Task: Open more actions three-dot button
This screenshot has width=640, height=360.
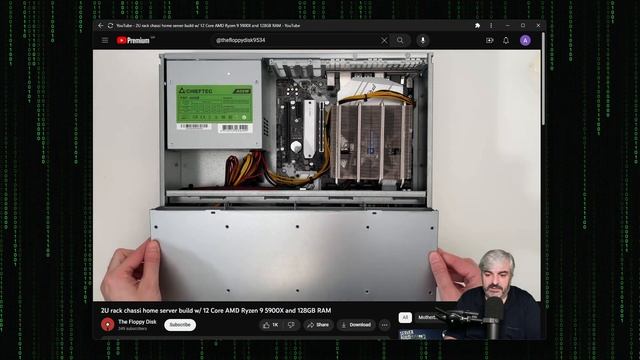Action: (384, 325)
